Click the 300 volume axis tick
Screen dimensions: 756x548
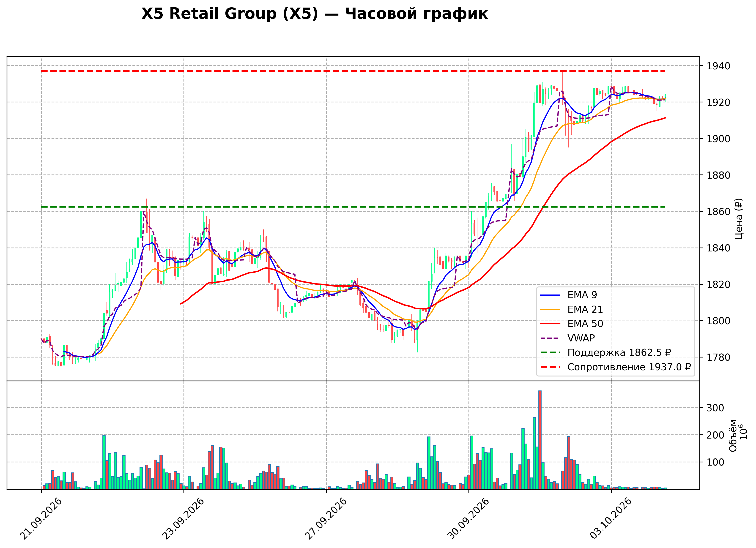coord(716,408)
